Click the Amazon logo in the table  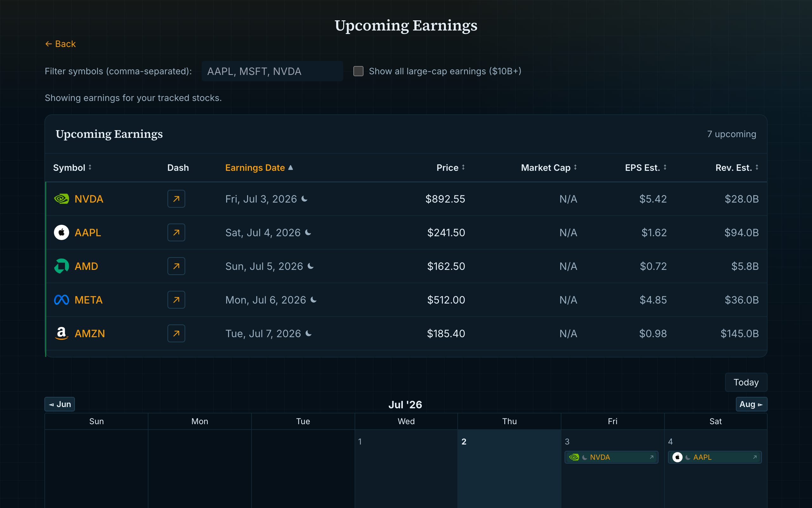tap(62, 333)
